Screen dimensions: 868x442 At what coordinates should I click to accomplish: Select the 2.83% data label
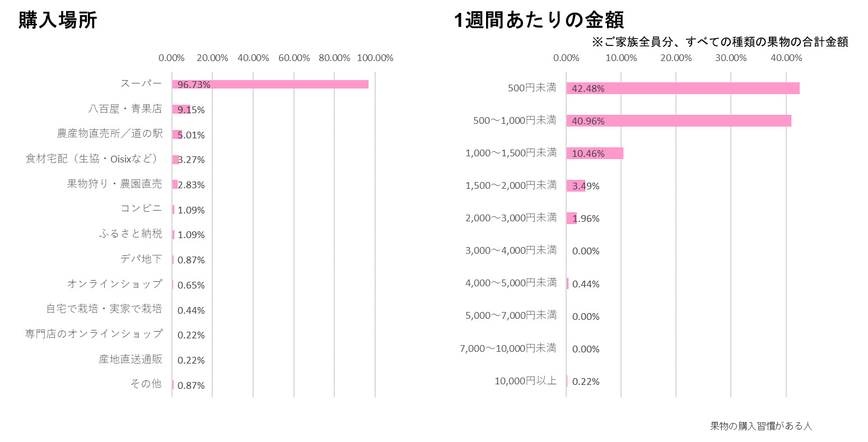click(191, 185)
